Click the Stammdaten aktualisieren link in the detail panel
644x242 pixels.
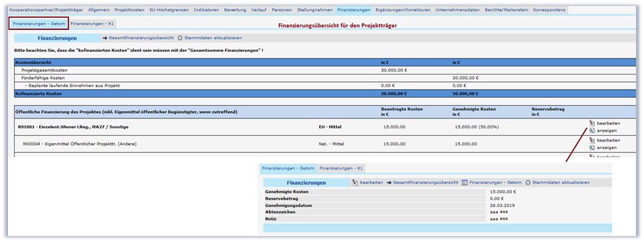click(561, 182)
